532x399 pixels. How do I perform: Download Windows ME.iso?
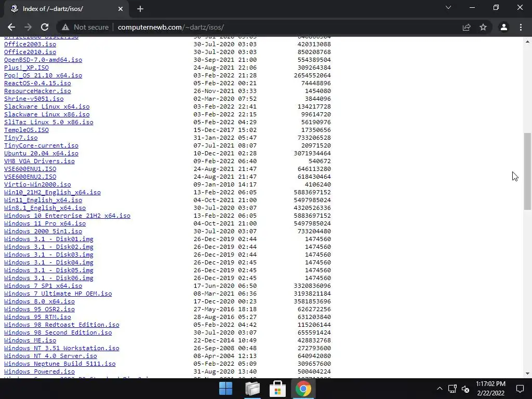pos(30,341)
